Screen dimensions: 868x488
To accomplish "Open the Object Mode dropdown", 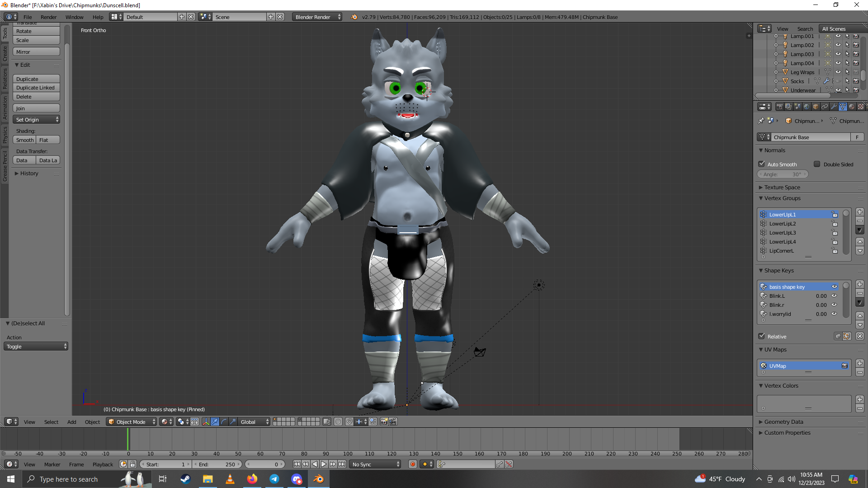I will click(131, 422).
